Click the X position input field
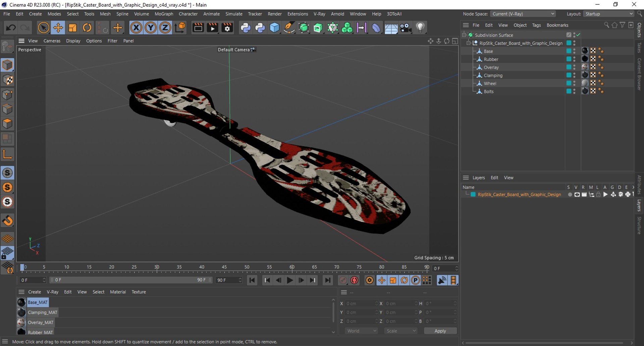Screen dimensions: 644x346 pos(362,303)
